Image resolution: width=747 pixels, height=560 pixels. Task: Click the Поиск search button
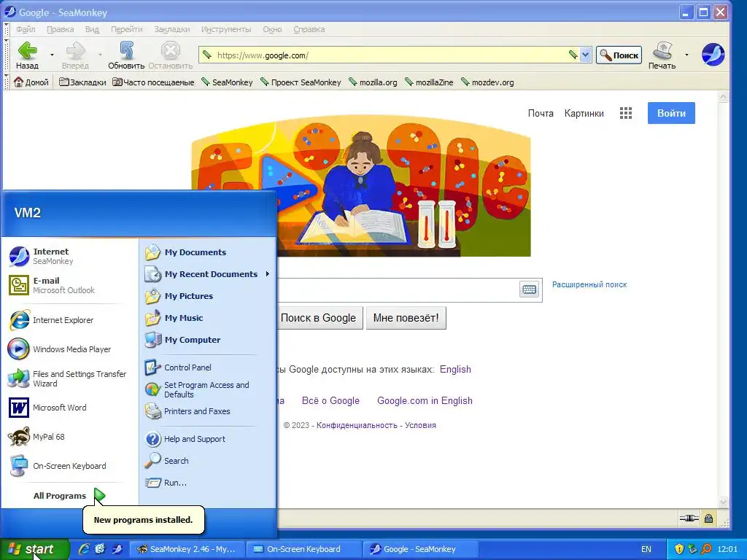click(x=619, y=55)
